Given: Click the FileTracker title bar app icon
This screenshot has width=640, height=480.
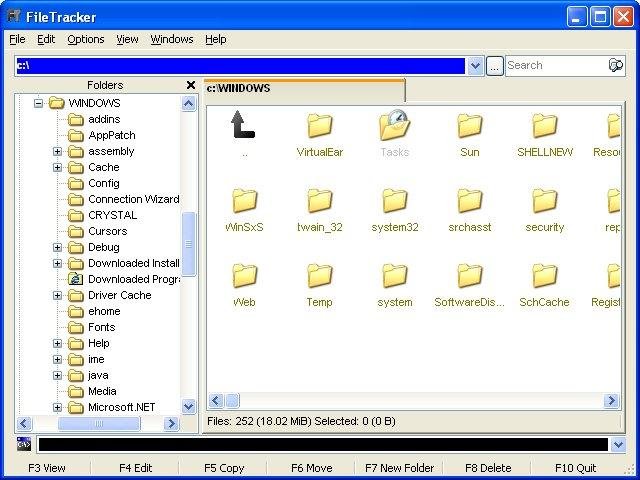Looking at the screenshot, I should 14,16.
